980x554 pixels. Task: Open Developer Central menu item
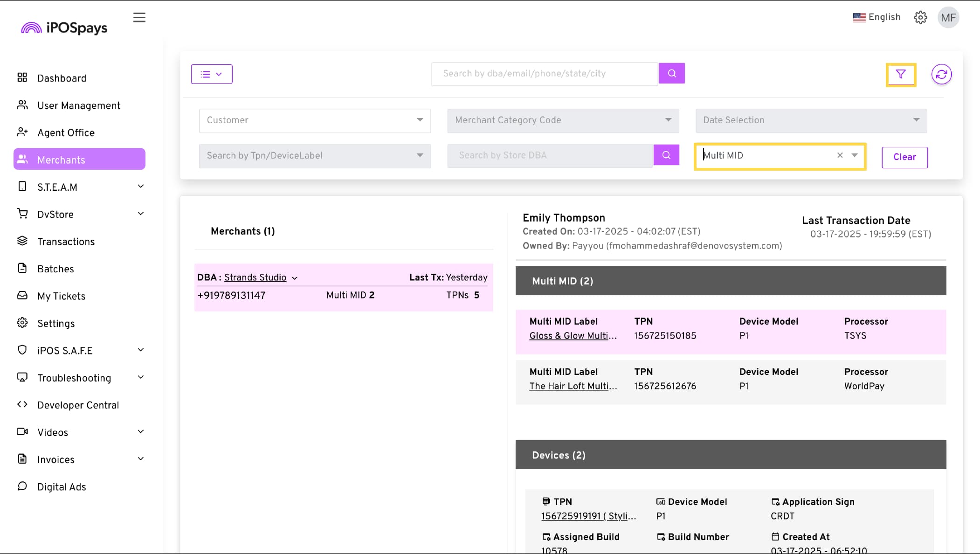tap(78, 405)
